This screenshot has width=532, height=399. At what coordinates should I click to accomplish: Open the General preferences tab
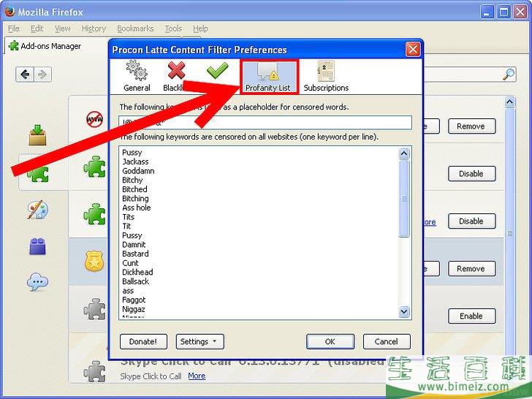tap(137, 76)
